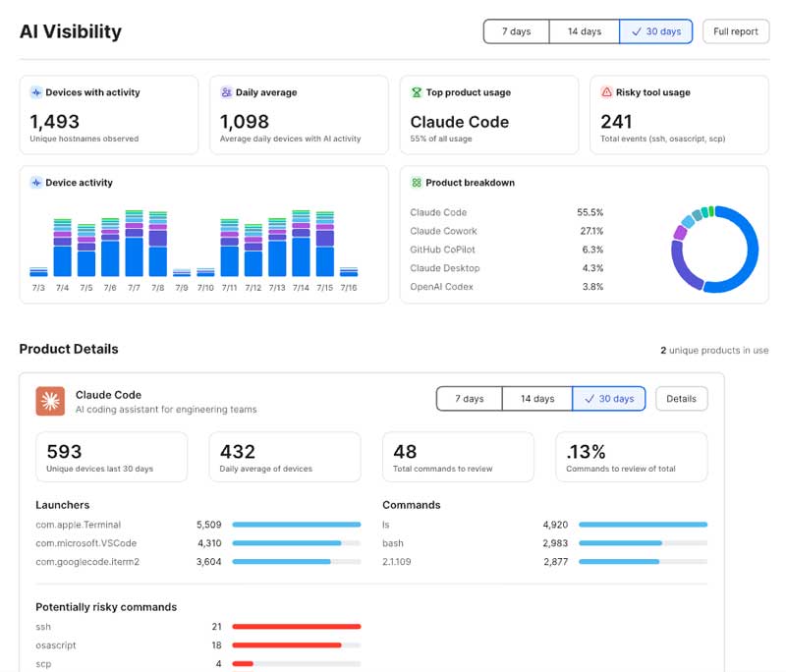Click the red ssh risky command bar
Viewport: 786px width, 672px height.
[x=297, y=627]
